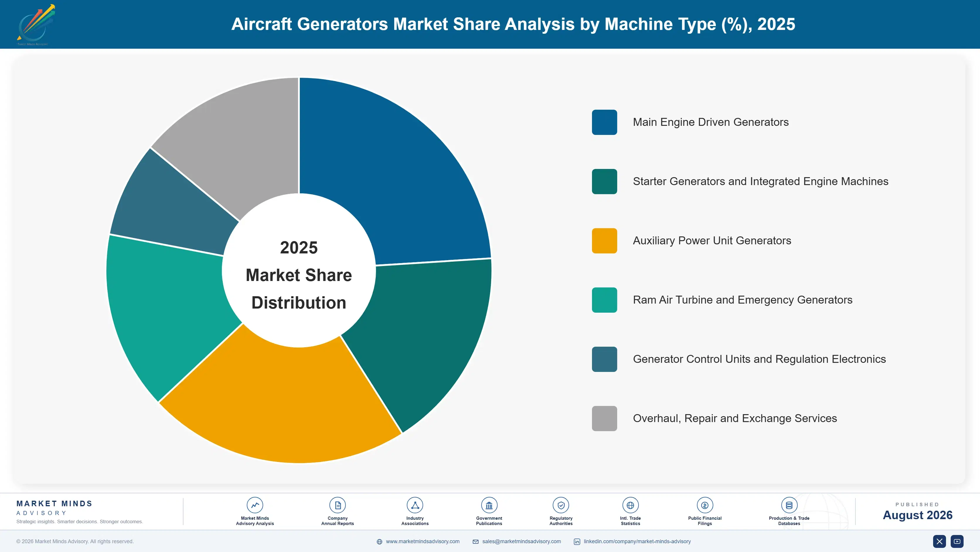Click the '© 2026 Market Minds Advisory' copyright text
The height and width of the screenshot is (552, 980).
pyautogui.click(x=75, y=541)
